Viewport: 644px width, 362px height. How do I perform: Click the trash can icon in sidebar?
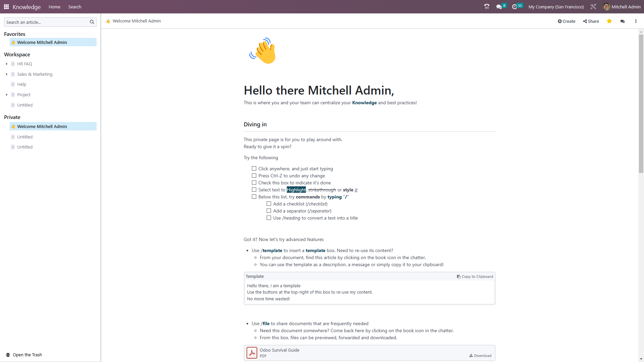(x=8, y=355)
